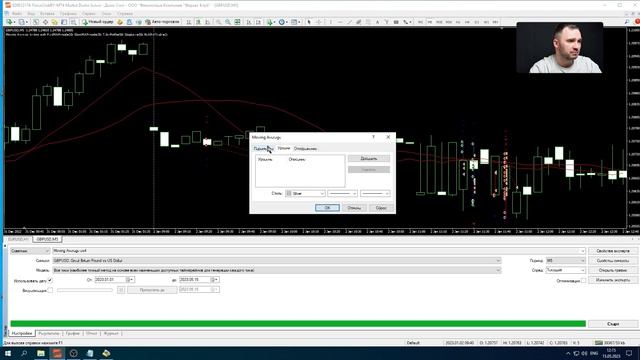This screenshot has height=360, width=640.
Task: Click the Открыть график button
Action: pyautogui.click(x=613, y=270)
